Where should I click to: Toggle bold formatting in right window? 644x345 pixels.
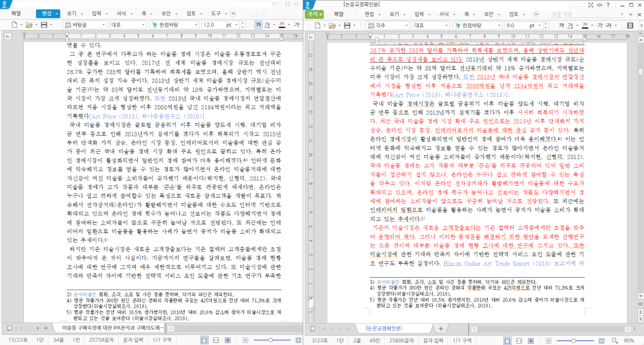[561, 25]
